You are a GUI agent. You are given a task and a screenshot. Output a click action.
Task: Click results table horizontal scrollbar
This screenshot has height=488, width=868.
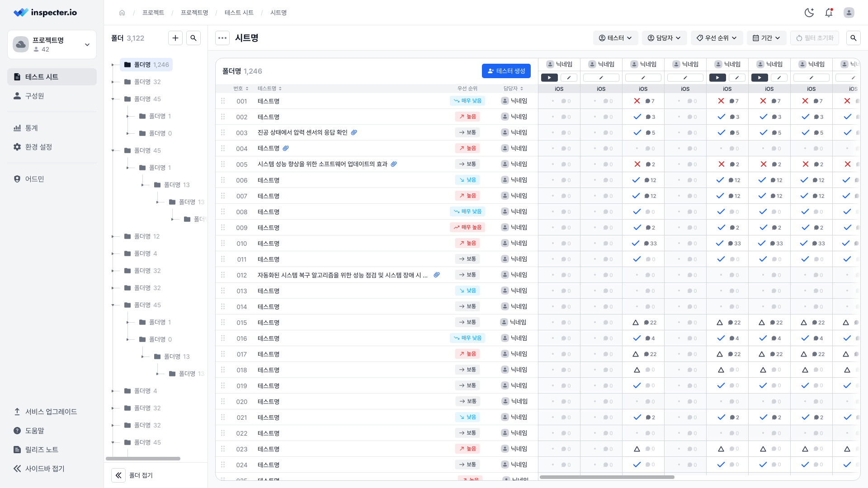click(x=607, y=477)
